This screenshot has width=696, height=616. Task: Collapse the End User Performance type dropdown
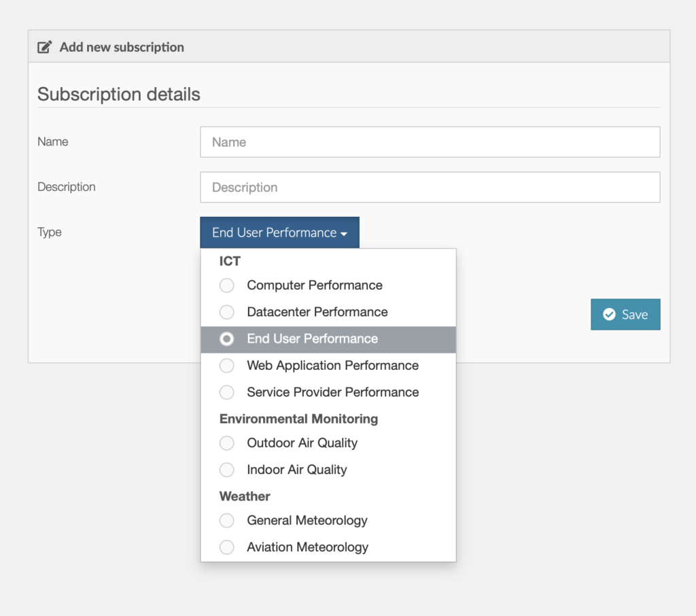279,233
